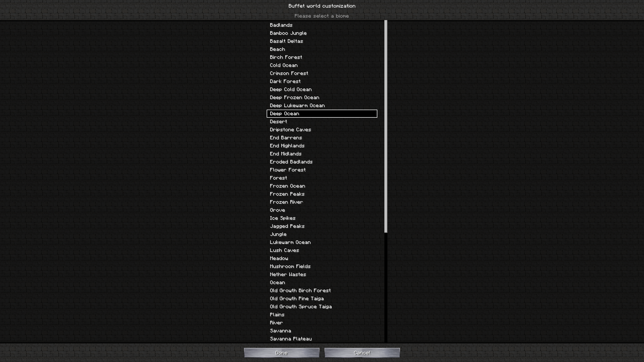Viewport: 644px width, 362px height.
Task: Click the biome list scrollbar thumb
Action: click(x=386, y=126)
